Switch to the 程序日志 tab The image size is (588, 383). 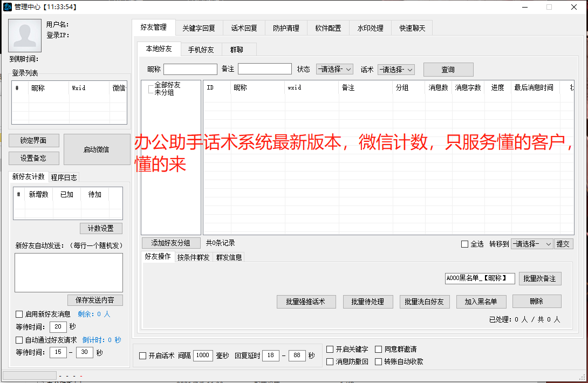coord(64,177)
